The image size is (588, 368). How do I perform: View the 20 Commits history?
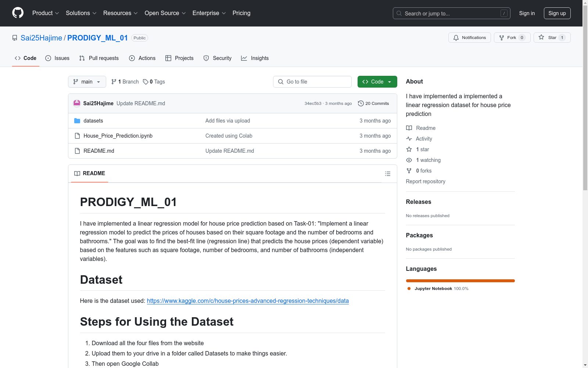373,103
